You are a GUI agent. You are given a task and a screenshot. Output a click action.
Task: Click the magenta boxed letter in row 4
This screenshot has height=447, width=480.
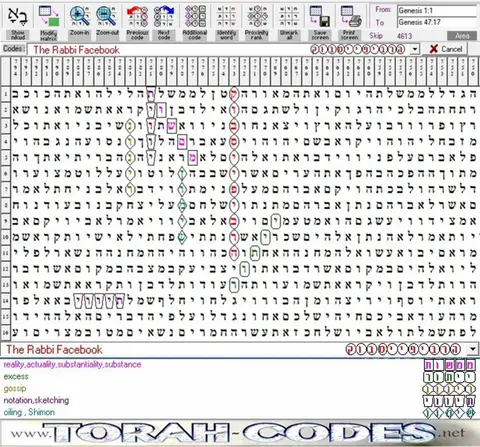click(182, 142)
